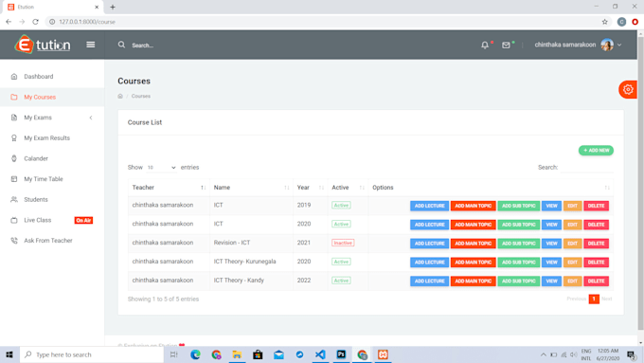View the ICT 2020 course

[551, 225]
